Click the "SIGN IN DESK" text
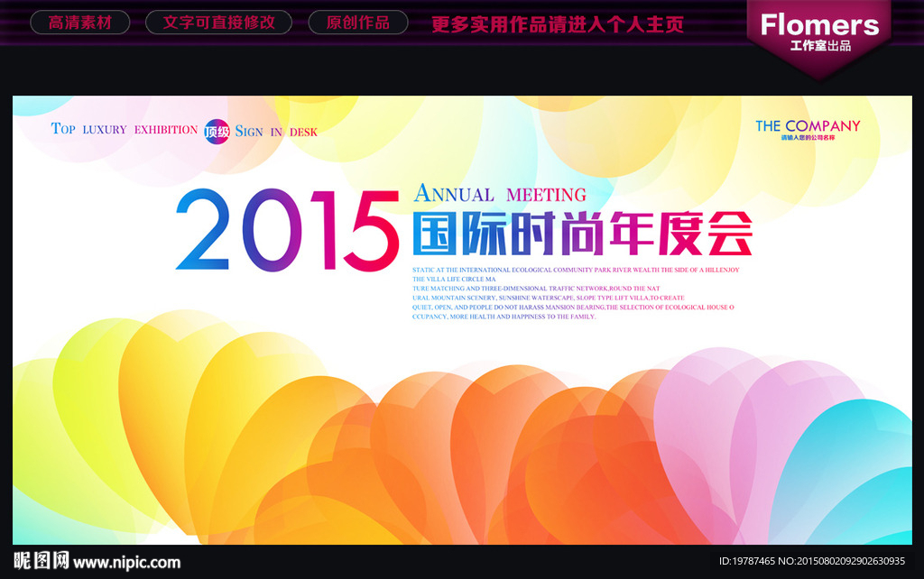This screenshot has width=924, height=579. click(276, 132)
